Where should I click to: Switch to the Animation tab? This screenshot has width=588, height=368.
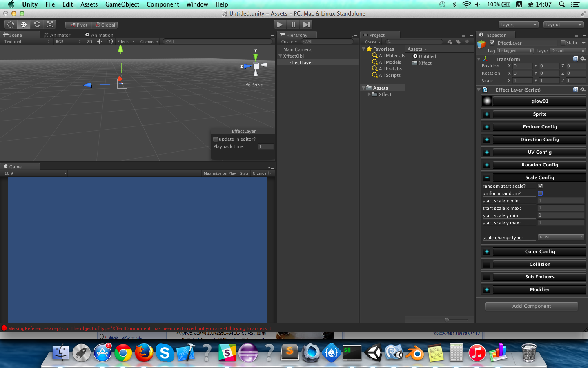pos(99,35)
